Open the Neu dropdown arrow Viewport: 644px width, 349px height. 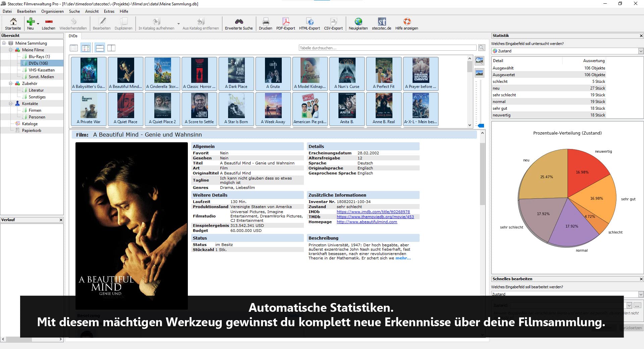[38, 24]
